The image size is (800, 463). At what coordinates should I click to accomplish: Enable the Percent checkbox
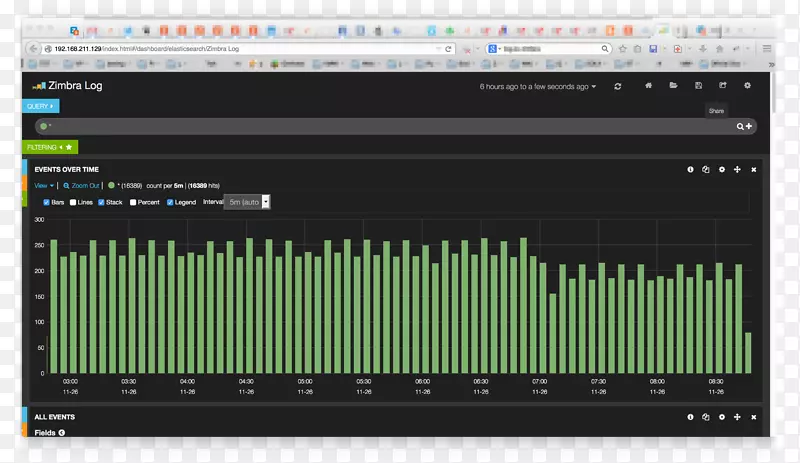132,202
